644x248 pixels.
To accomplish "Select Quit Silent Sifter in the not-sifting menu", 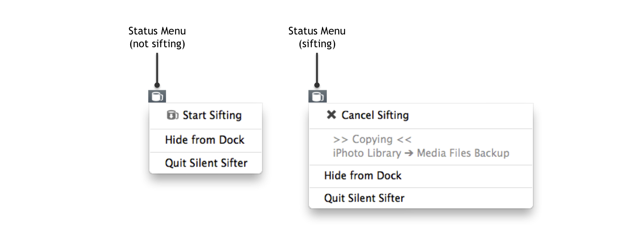I will tap(205, 162).
